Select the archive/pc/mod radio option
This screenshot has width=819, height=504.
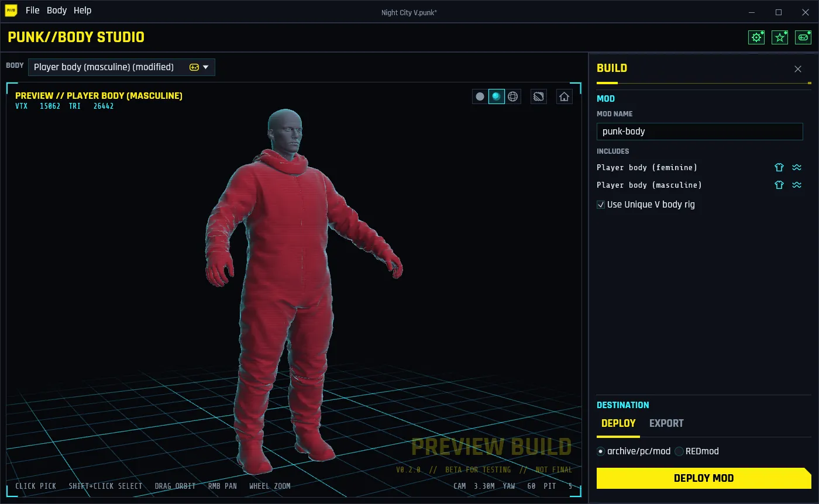(601, 451)
